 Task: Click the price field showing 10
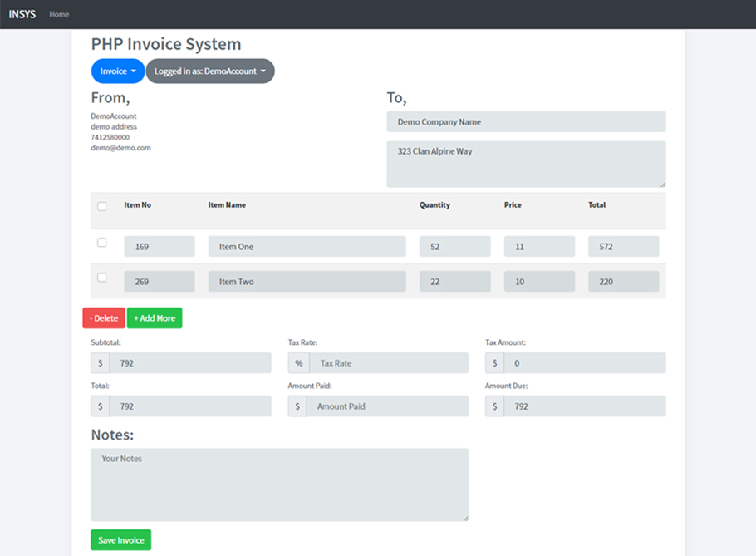point(539,281)
